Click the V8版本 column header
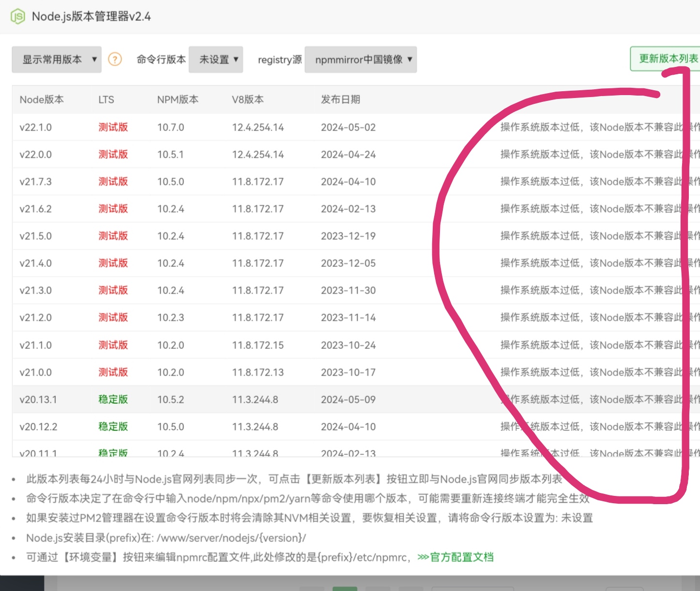Viewport: 700px width, 591px height. (248, 99)
